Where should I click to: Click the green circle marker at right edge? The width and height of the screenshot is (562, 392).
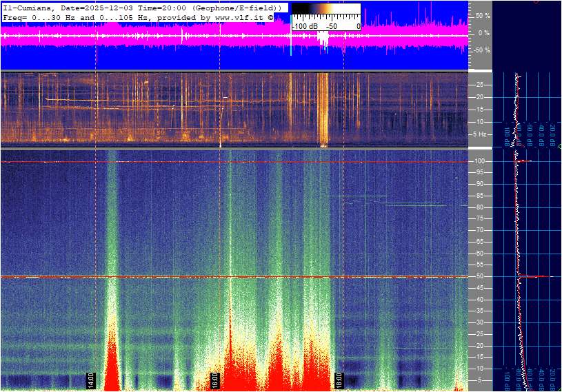point(559,147)
